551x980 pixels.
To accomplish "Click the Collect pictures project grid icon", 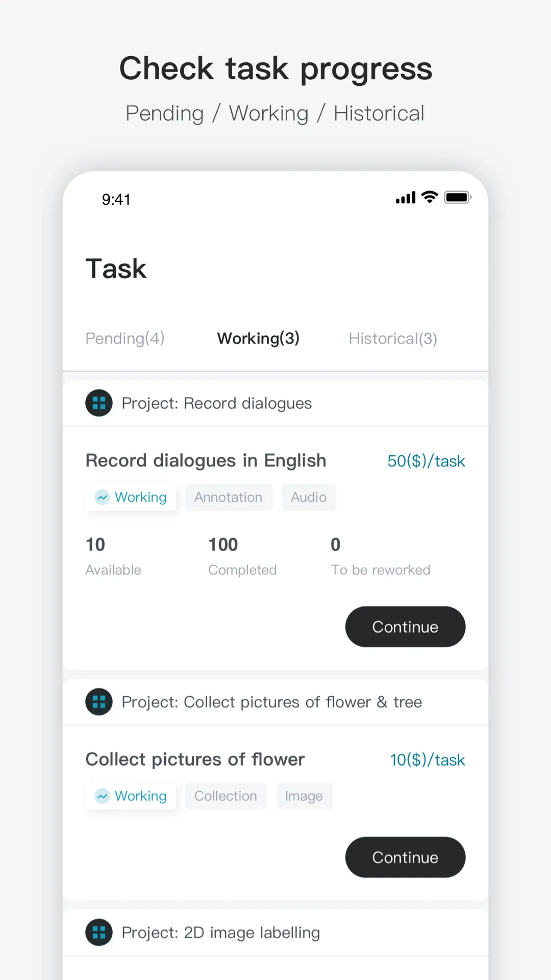I will [99, 702].
